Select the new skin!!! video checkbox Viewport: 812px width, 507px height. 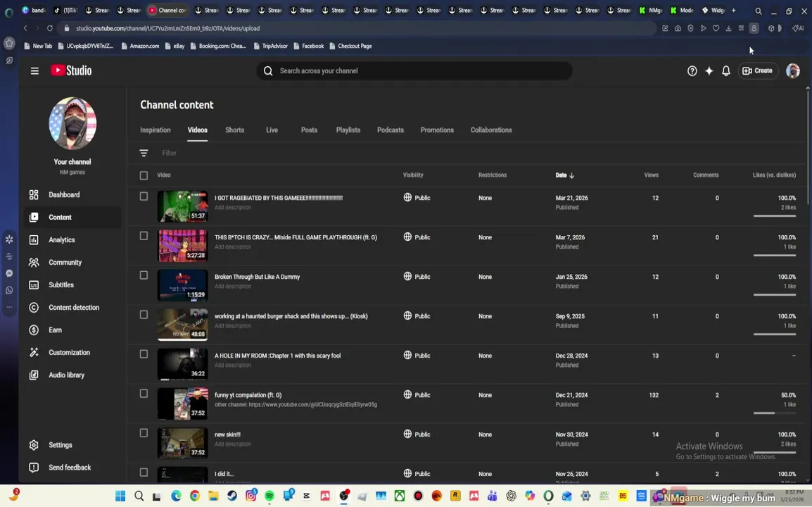click(144, 433)
